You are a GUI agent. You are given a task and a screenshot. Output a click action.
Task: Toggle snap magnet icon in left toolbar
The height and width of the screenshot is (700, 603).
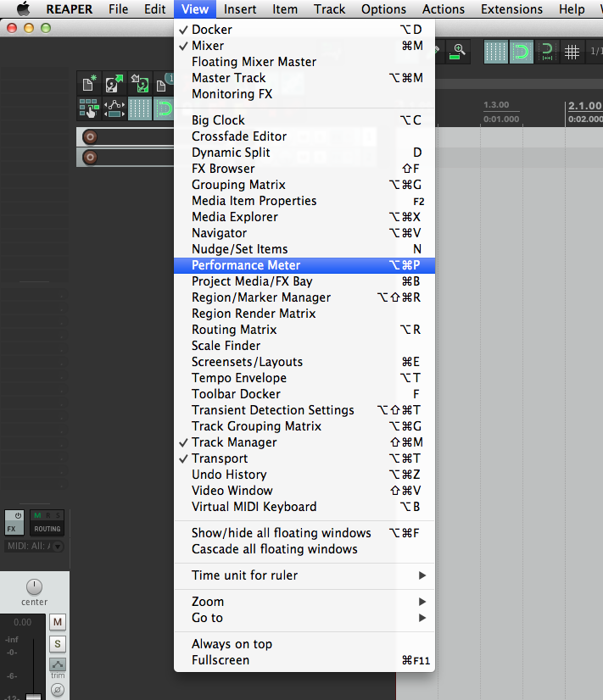[164, 108]
